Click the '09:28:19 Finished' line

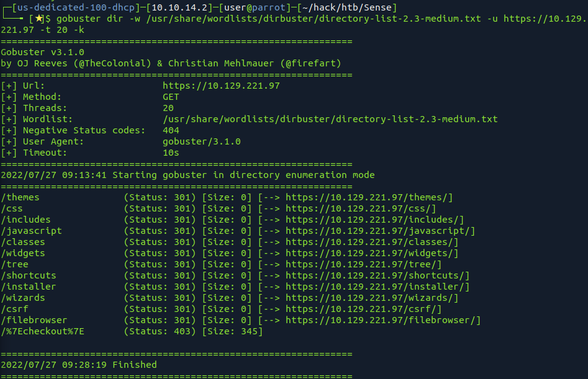(x=109, y=365)
